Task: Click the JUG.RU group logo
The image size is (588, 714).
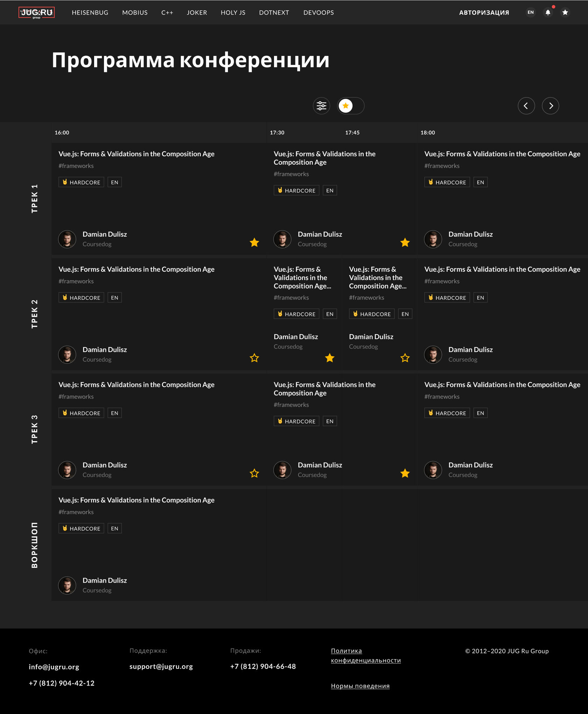Action: pos(36,13)
